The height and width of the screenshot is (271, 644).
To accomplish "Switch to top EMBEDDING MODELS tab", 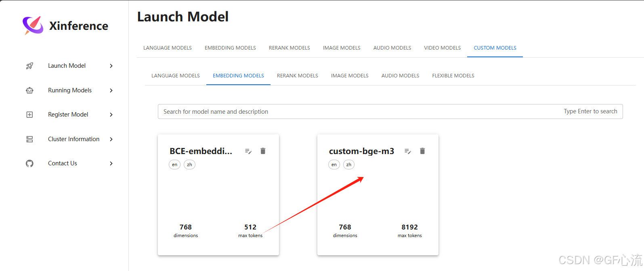I will pos(230,48).
